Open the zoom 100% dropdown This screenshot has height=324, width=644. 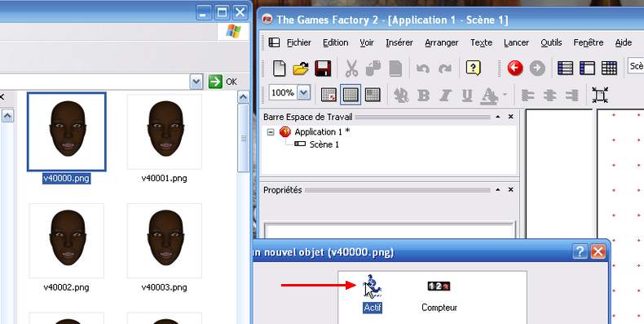[303, 93]
